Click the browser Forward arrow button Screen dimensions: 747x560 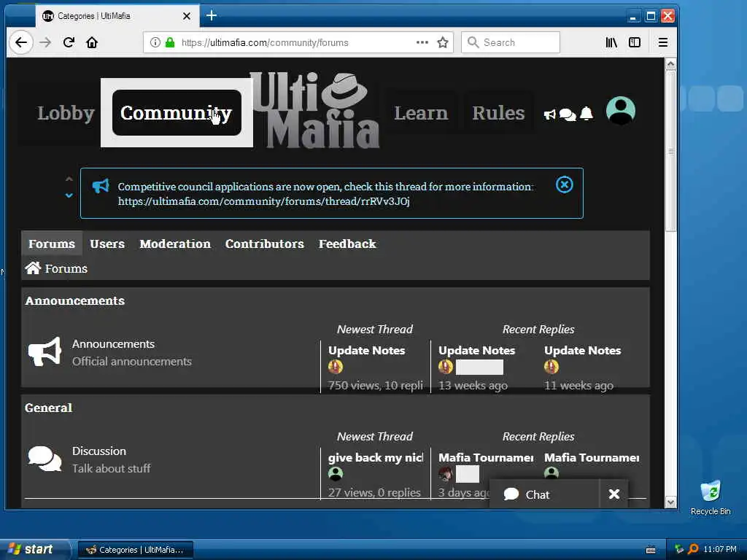coord(45,42)
